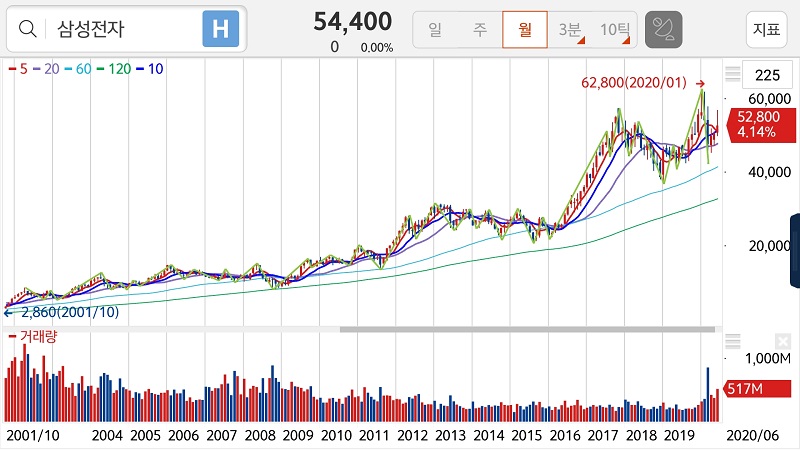The image size is (800, 450).
Task: Select the 20 moving average legend
Action: click(46, 69)
